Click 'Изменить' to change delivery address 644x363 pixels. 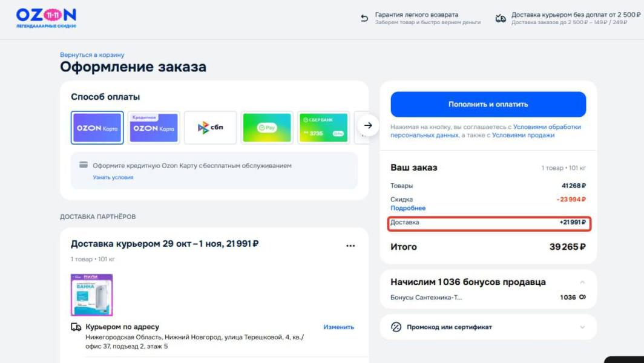[x=338, y=327]
